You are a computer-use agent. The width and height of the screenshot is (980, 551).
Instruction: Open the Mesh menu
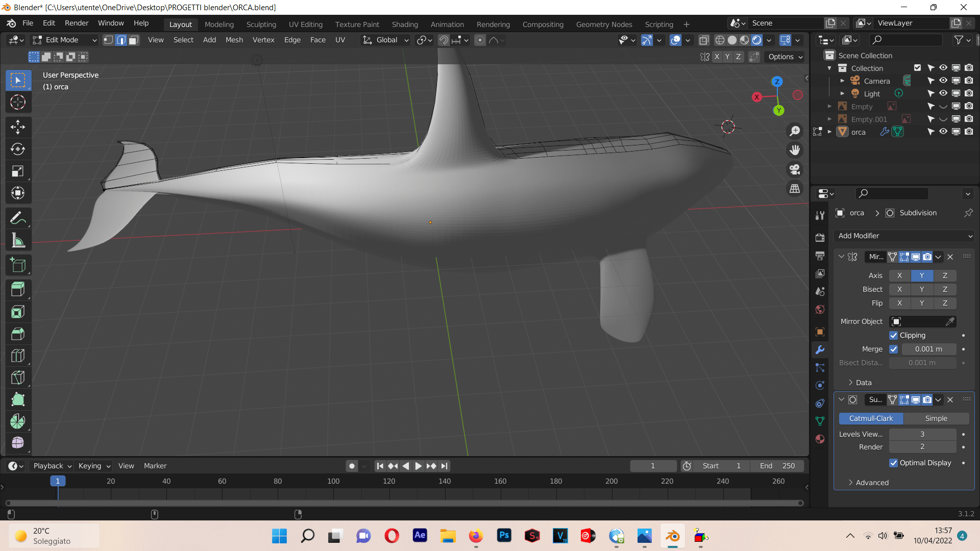(x=234, y=40)
